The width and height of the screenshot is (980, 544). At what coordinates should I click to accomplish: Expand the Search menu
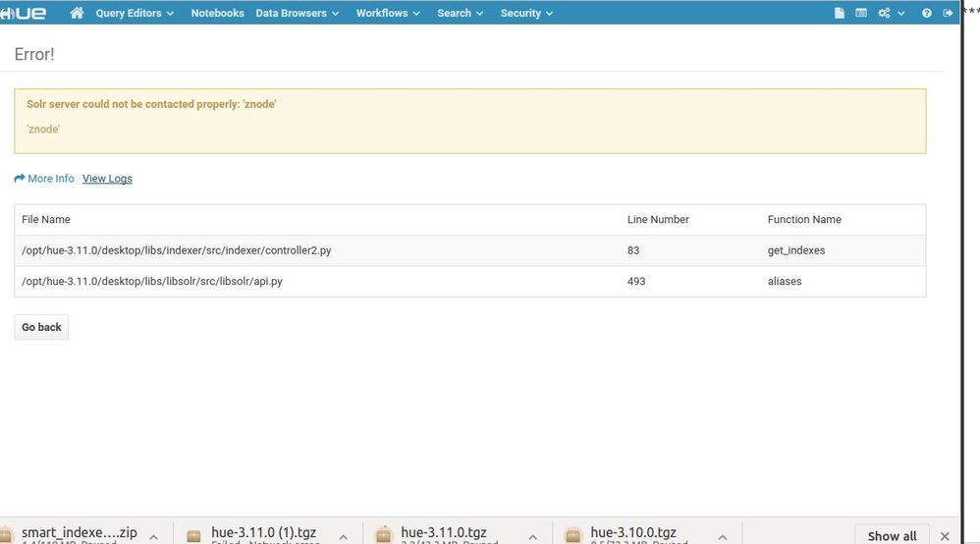(x=460, y=13)
